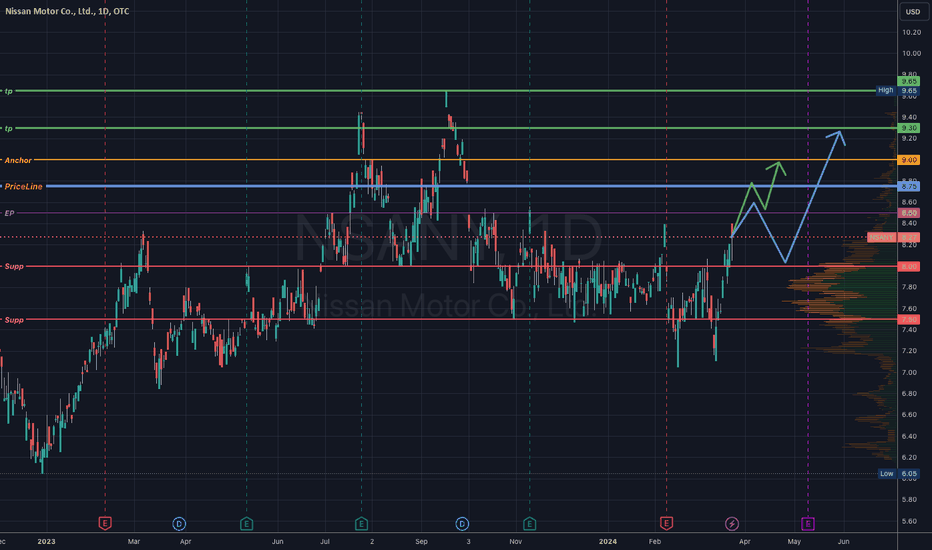Select the Mar label on time axis
Screen dimensions: 932x550
click(134, 541)
